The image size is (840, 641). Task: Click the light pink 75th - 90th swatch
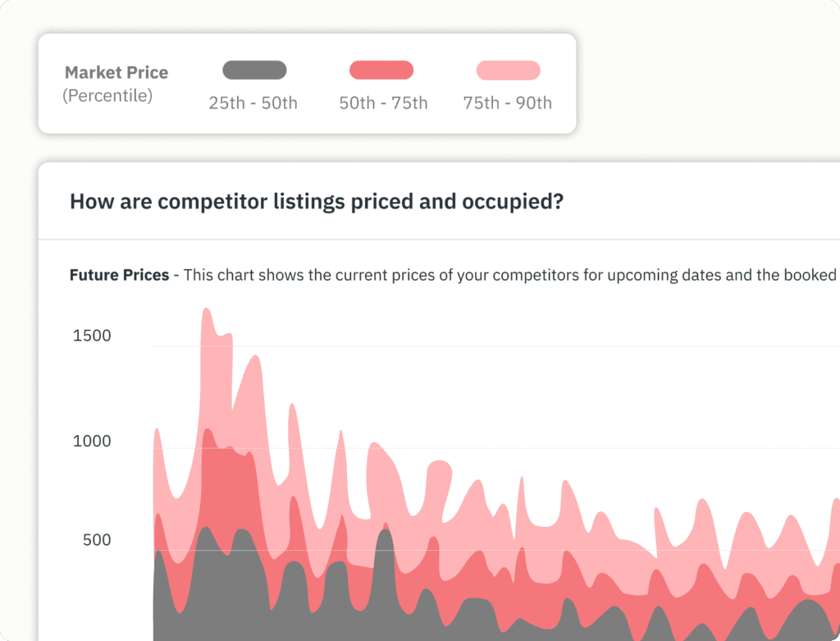click(508, 70)
